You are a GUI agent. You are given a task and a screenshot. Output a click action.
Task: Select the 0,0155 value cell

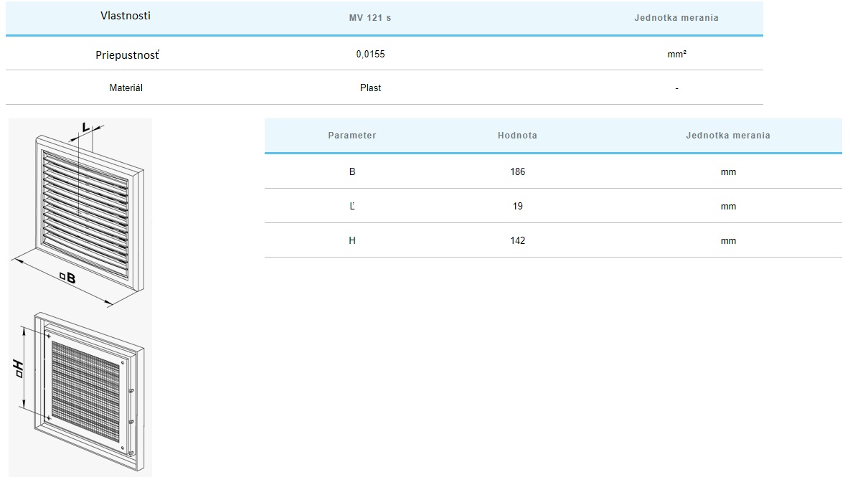(x=370, y=54)
